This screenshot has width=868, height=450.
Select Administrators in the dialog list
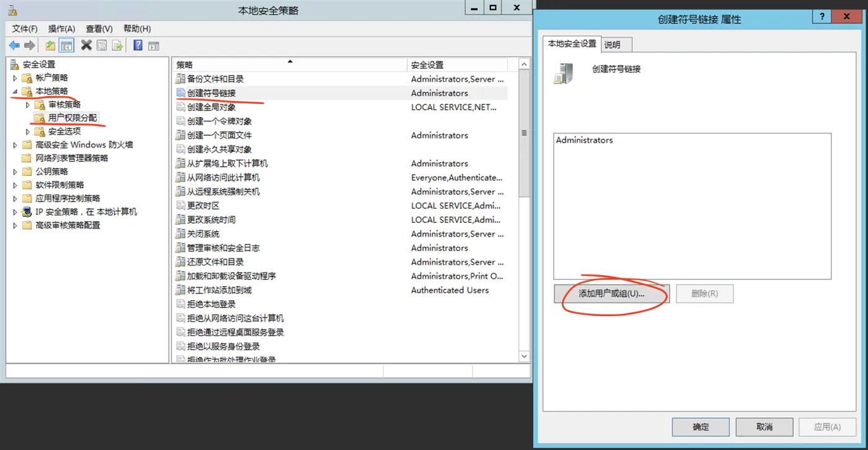584,140
